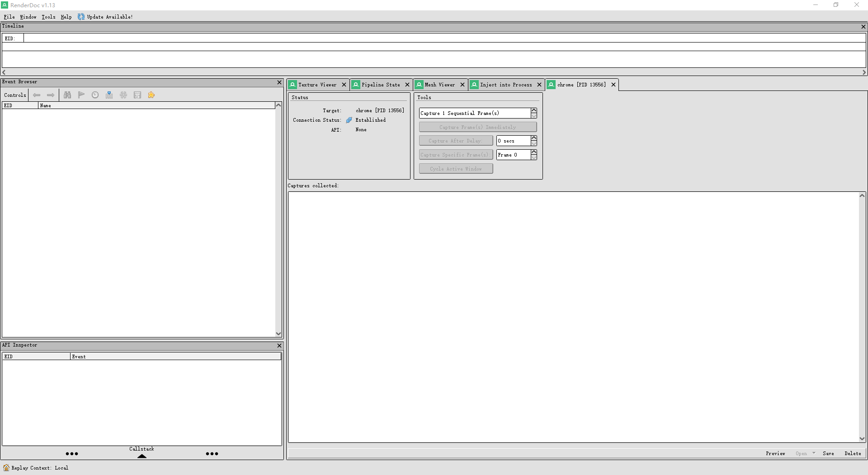
Task: Close the Inject into Process tab
Action: 539,85
